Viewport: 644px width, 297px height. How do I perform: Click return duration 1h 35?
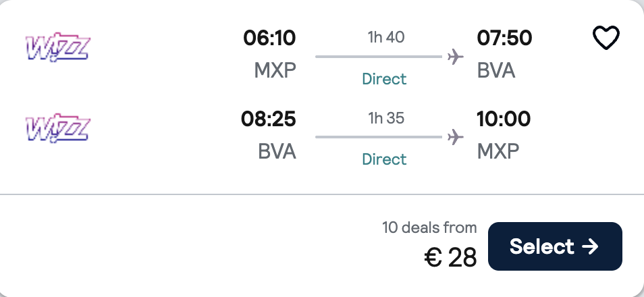coord(386,118)
